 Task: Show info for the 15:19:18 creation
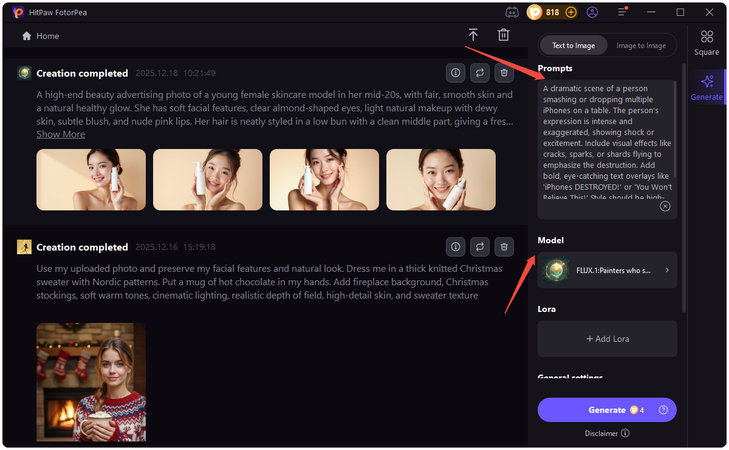tap(456, 247)
